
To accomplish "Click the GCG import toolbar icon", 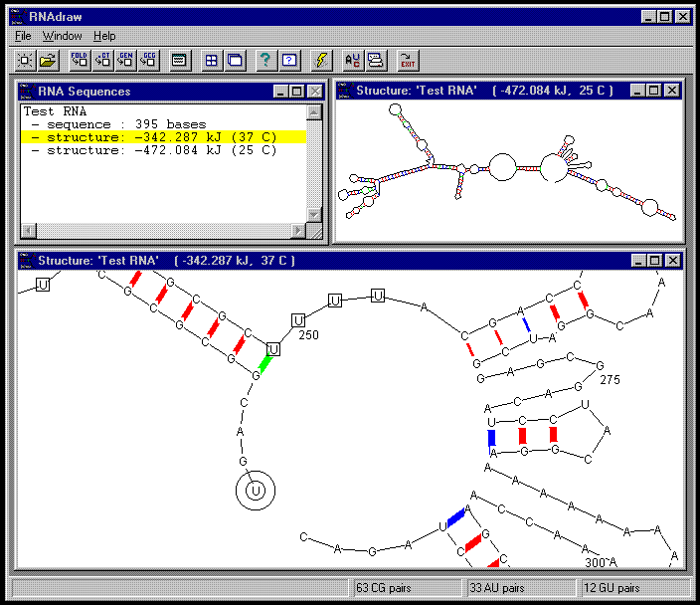I will pyautogui.click(x=149, y=60).
